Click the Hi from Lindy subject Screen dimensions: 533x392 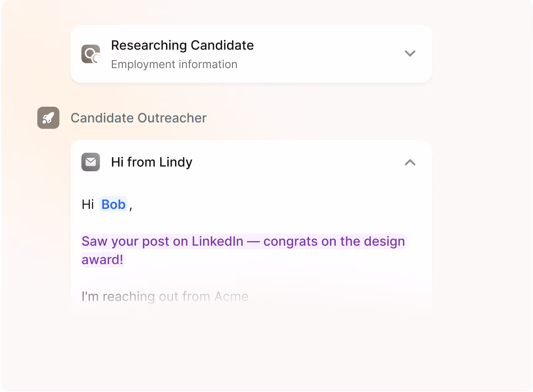point(152,162)
